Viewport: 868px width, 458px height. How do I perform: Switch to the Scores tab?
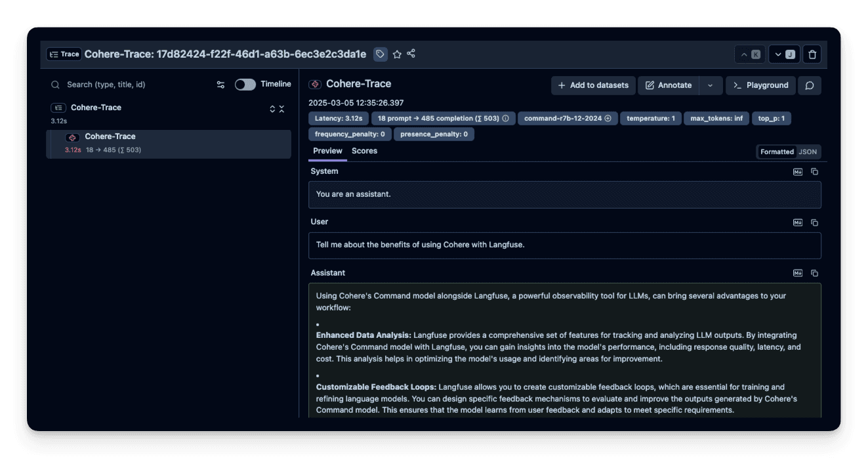coord(364,151)
